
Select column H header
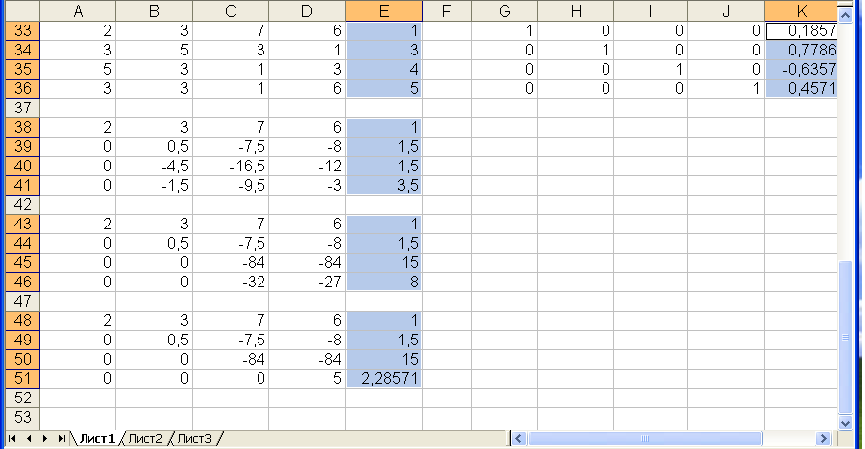point(576,11)
